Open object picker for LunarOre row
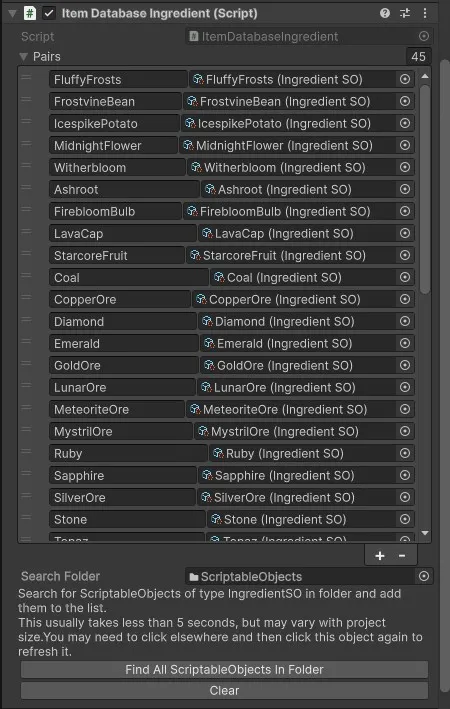 point(405,387)
